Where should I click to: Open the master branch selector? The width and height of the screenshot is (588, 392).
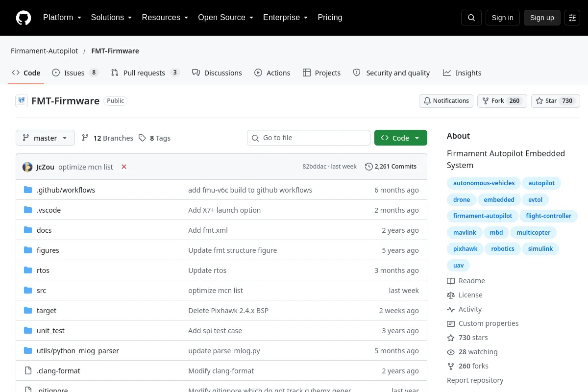45,138
